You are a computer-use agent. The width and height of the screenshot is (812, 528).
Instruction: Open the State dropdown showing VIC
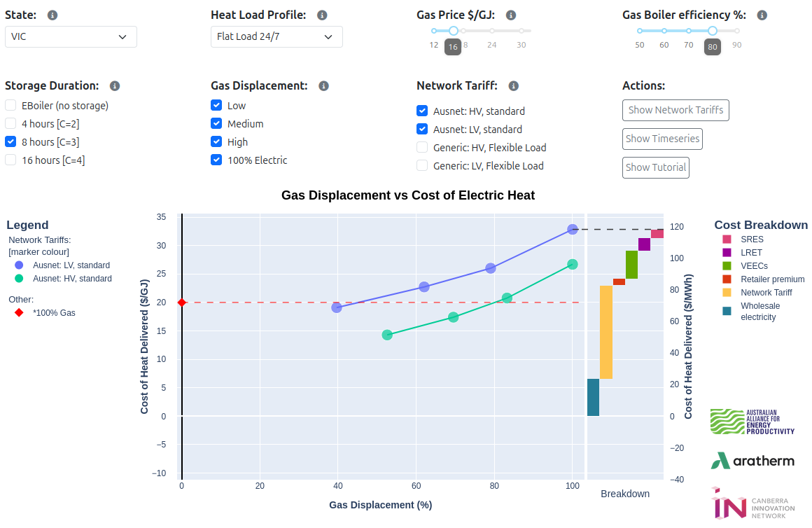pos(71,36)
